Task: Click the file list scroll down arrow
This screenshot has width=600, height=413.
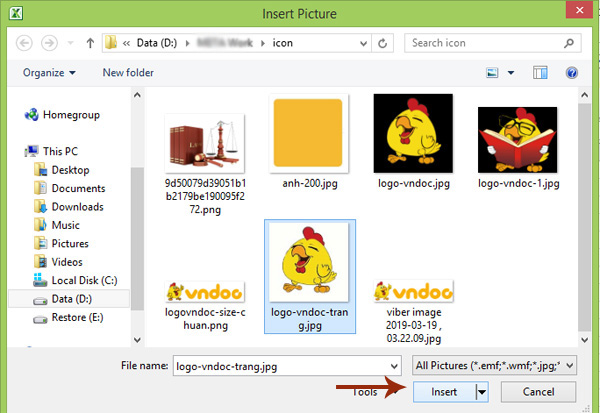Action: (584, 340)
